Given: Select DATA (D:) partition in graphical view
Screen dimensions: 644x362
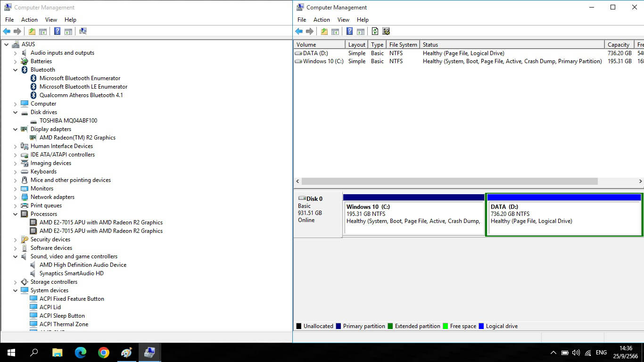Looking at the screenshot, I should pyautogui.click(x=564, y=214).
